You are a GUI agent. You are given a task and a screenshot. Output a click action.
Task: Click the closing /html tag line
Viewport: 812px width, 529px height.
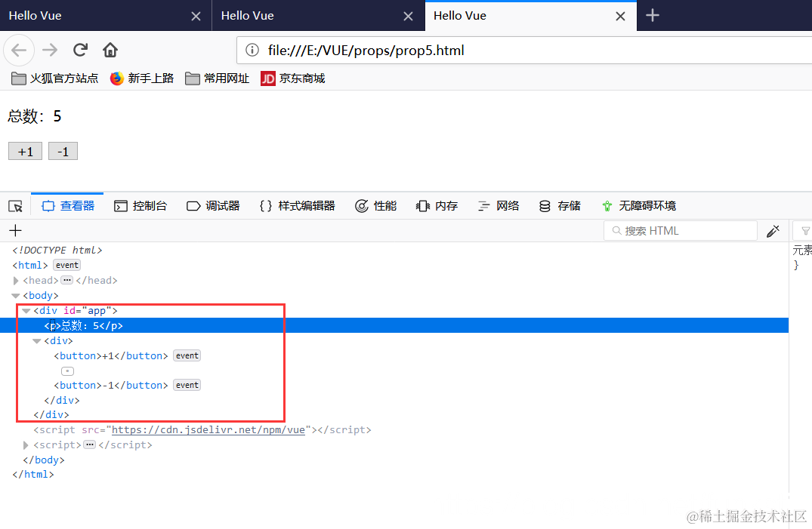[x=33, y=474]
